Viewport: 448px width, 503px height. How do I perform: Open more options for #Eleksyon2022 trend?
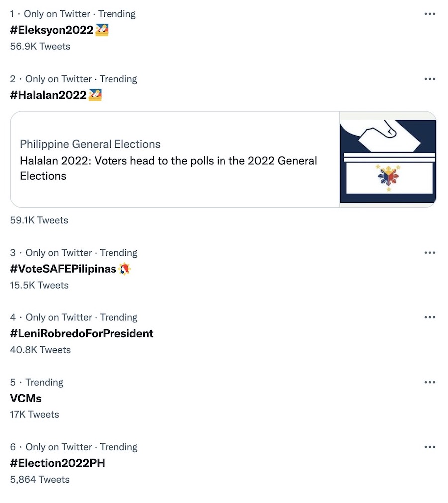pyautogui.click(x=429, y=14)
